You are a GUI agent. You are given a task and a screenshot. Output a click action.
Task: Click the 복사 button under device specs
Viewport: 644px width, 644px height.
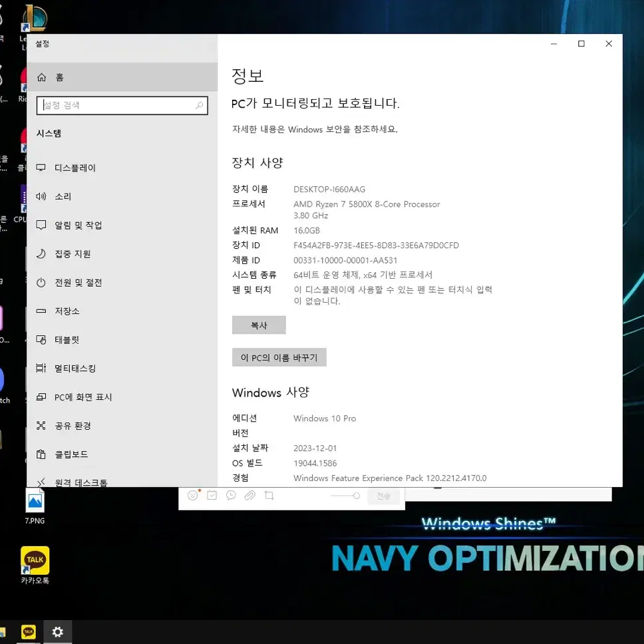[259, 325]
